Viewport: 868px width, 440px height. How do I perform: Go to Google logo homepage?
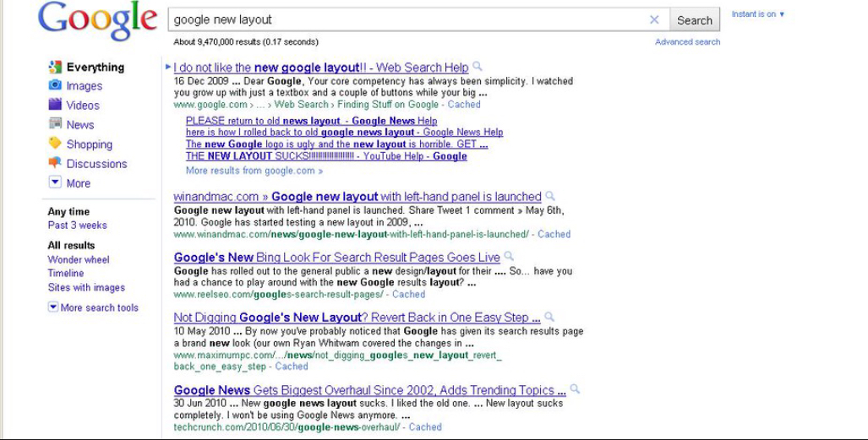pyautogui.click(x=97, y=21)
